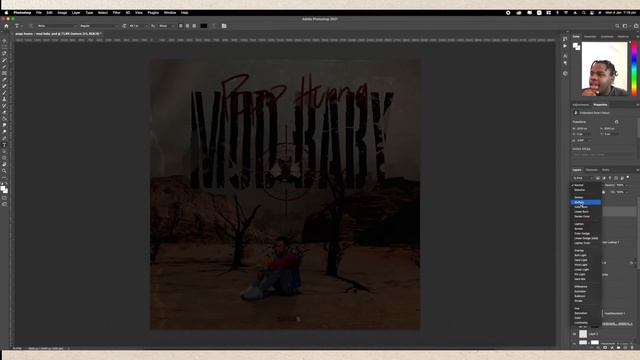The height and width of the screenshot is (360, 640).
Task: Hide Layer 2 using its eye icon
Action: pyautogui.click(x=574, y=334)
